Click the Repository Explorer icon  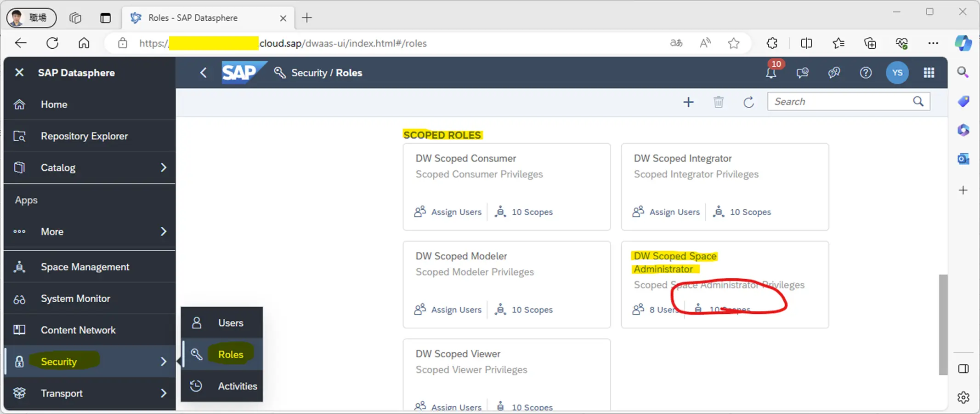(19, 136)
